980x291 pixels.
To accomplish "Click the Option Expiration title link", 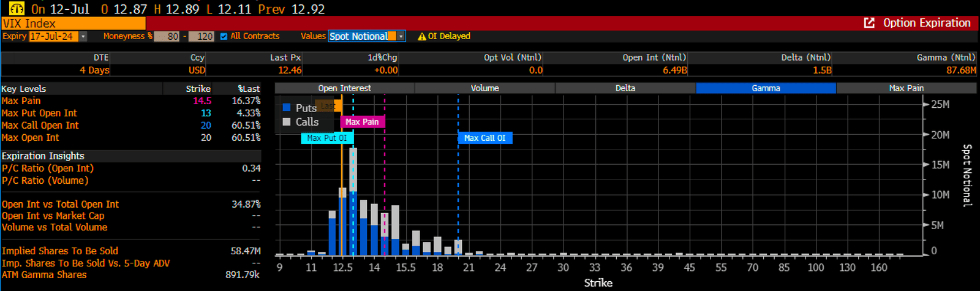I will click(926, 23).
